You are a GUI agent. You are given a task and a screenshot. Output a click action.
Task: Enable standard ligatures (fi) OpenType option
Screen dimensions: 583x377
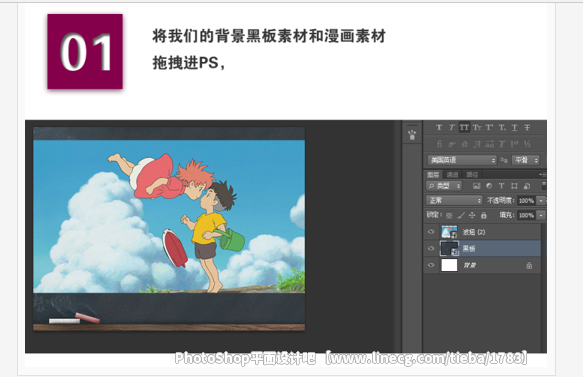point(439,144)
